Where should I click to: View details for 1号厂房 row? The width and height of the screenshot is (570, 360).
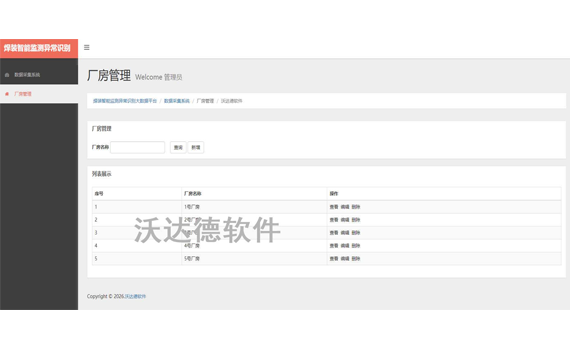click(334, 207)
